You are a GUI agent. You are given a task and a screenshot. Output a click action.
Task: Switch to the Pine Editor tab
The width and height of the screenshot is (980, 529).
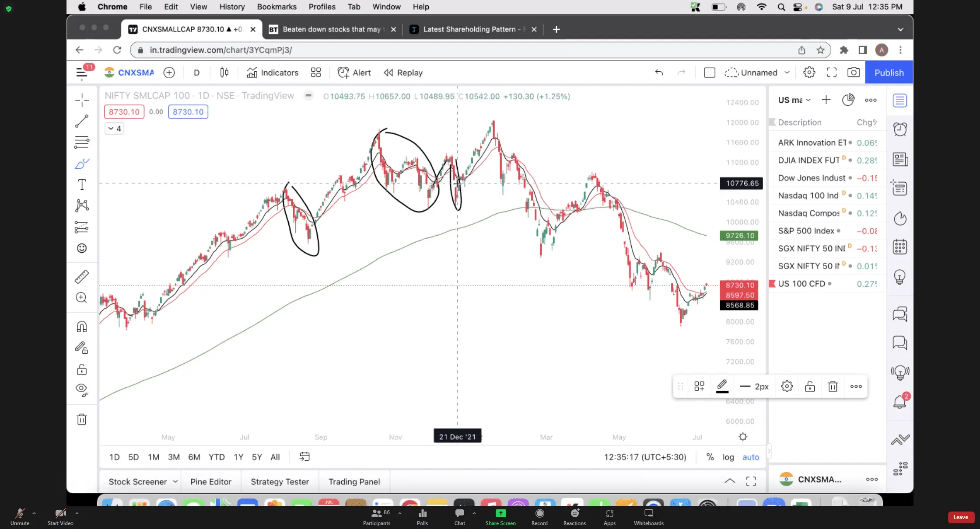tap(211, 481)
